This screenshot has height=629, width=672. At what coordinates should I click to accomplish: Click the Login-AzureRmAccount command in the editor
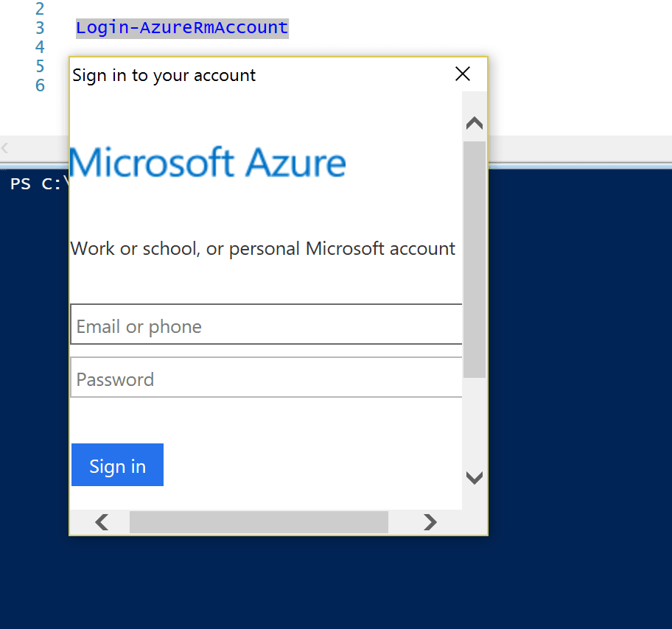pos(182,28)
